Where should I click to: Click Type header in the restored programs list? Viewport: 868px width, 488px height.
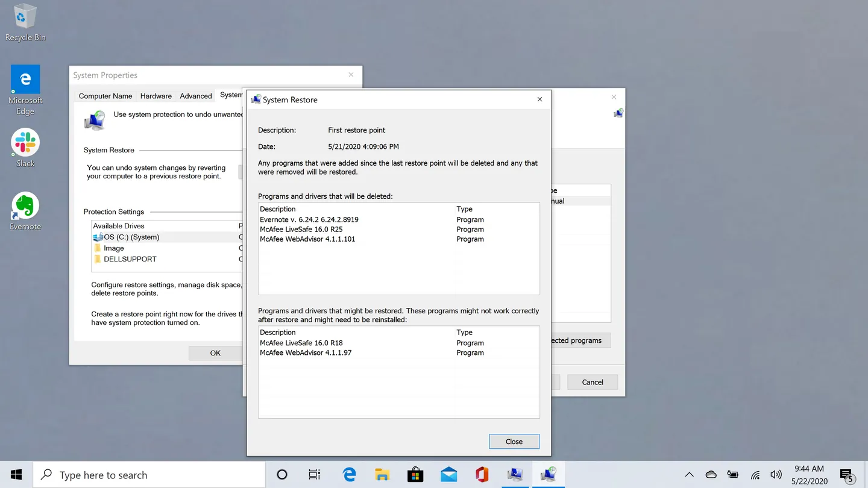coord(464,333)
